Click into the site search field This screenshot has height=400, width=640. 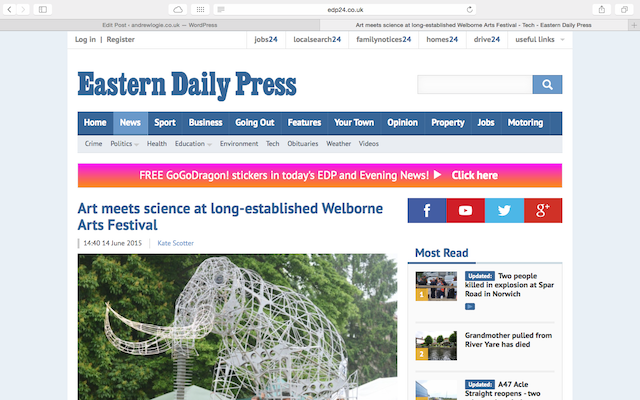(x=474, y=84)
